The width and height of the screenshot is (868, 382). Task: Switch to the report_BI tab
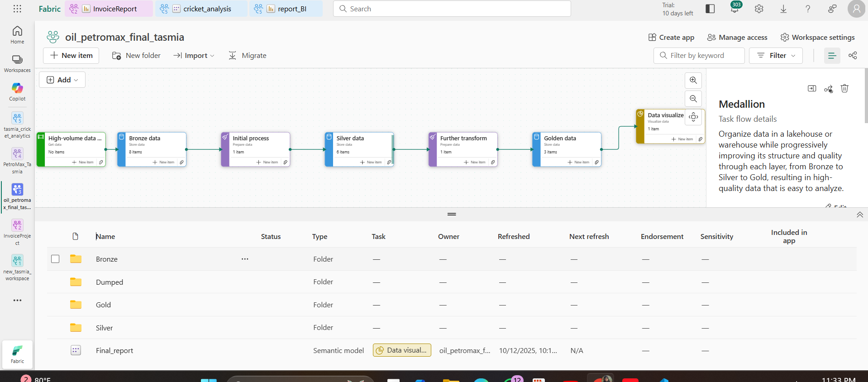click(x=286, y=9)
